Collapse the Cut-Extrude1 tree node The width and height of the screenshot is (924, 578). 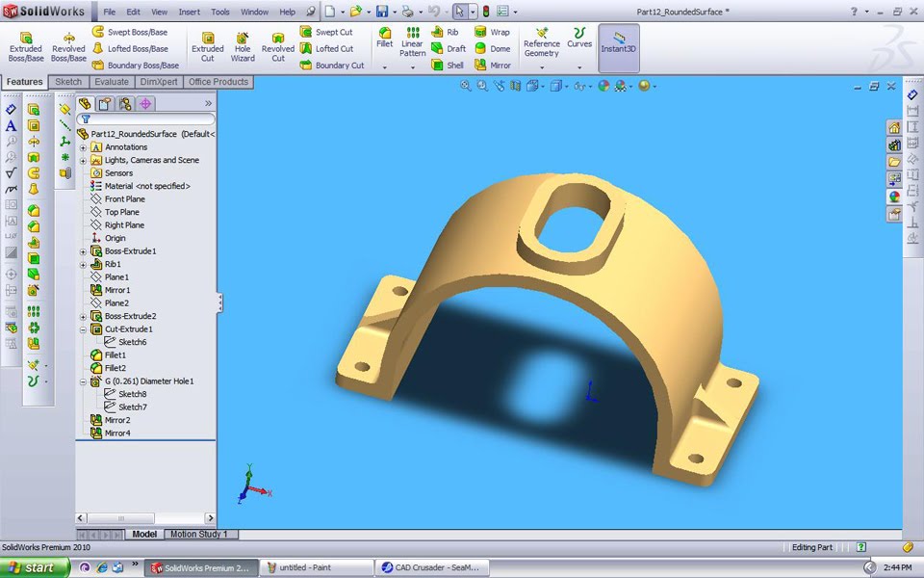83,328
